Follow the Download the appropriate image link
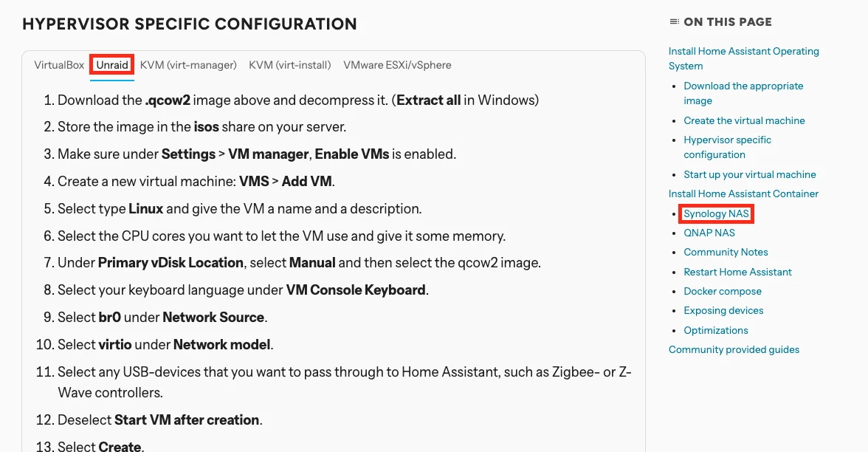 pyautogui.click(x=743, y=86)
